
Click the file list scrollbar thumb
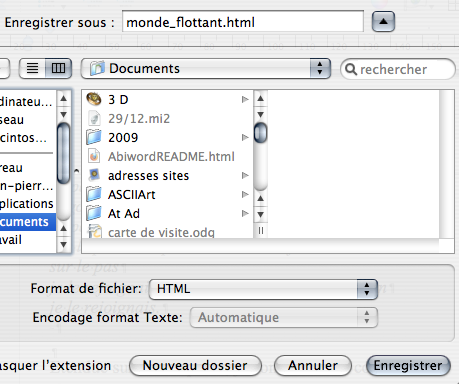[261, 133]
